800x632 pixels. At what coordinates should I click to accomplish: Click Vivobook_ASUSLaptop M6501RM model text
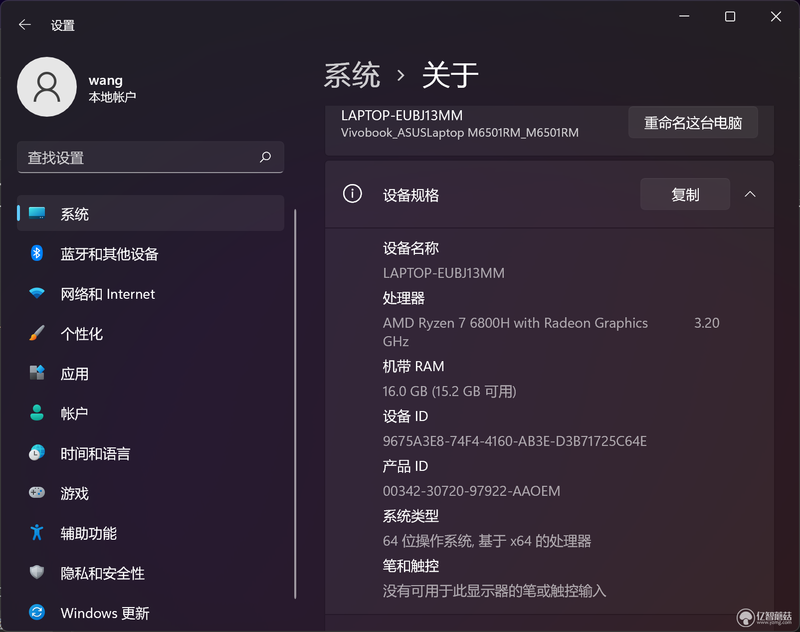click(460, 133)
